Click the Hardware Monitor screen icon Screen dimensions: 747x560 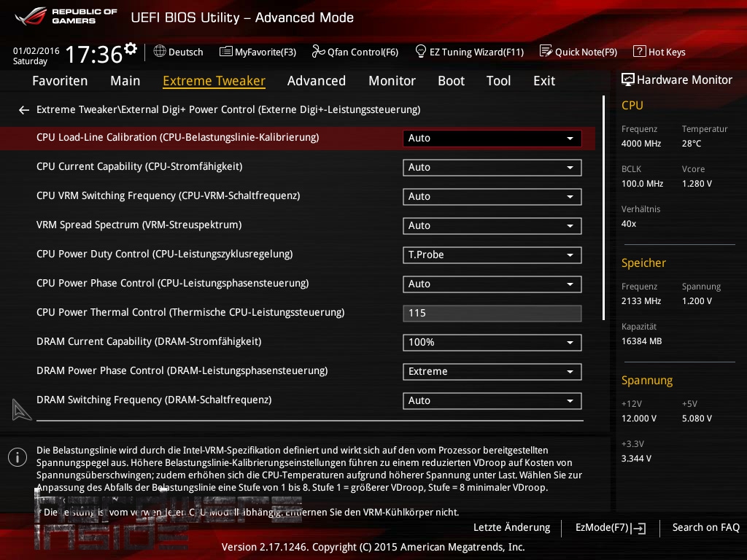click(628, 79)
